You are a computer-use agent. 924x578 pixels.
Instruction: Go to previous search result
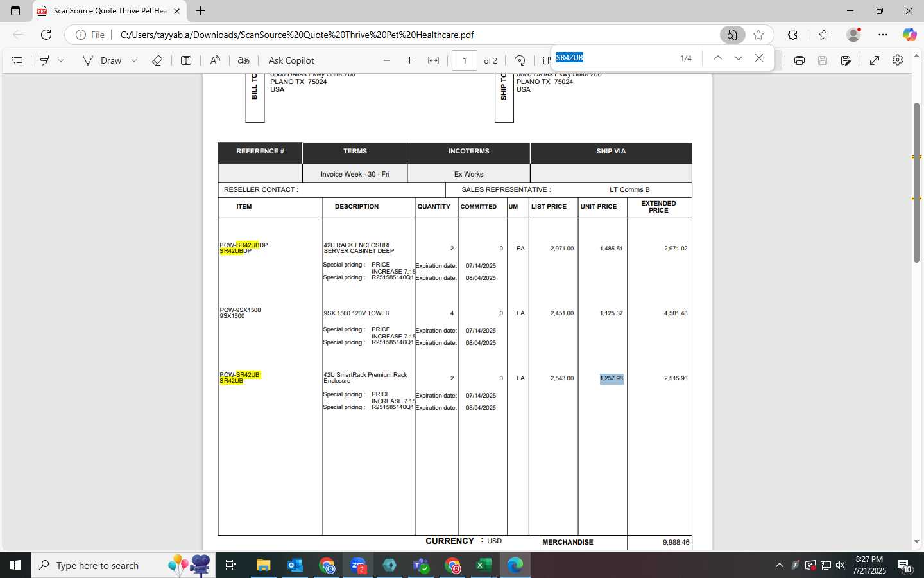pos(718,58)
